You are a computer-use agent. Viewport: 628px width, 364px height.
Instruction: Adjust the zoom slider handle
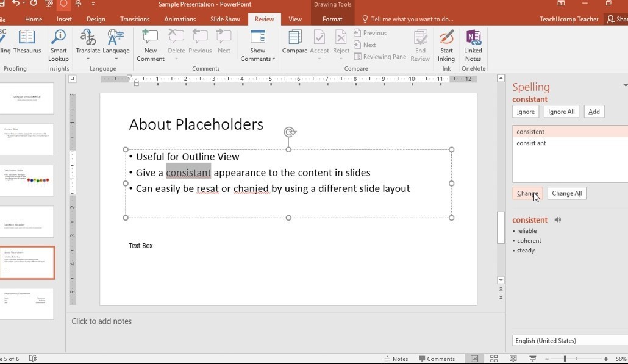click(565, 359)
